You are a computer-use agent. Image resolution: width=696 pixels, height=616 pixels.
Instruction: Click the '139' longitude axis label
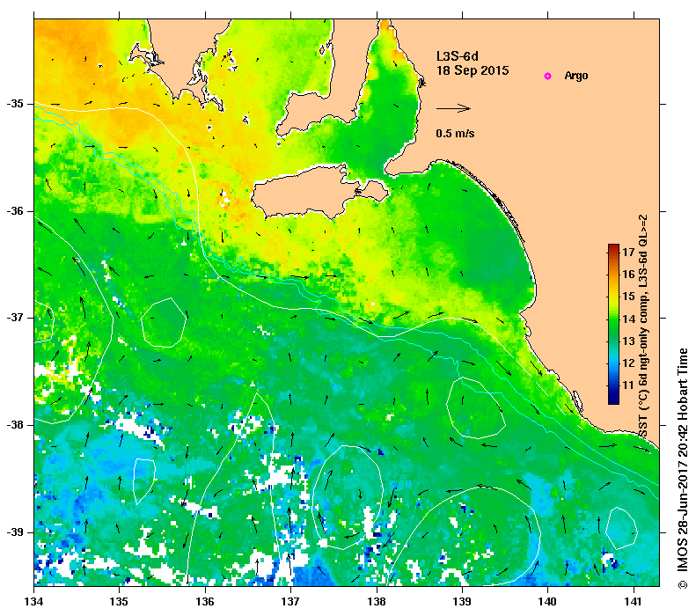pos(462,602)
